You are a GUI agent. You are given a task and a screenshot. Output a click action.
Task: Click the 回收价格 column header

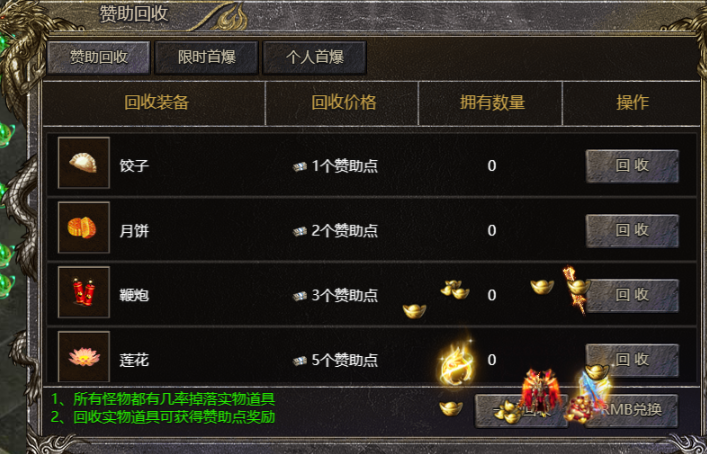(344, 103)
